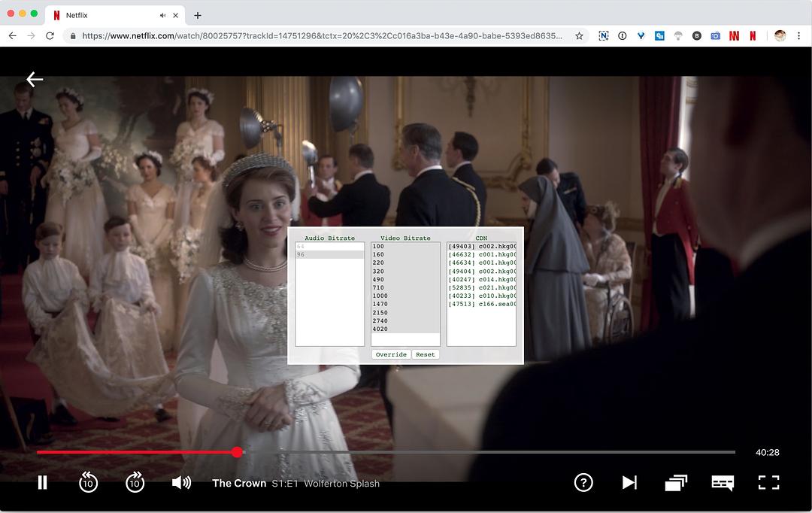
Task: Reload the Netflix page
Action: [50, 36]
